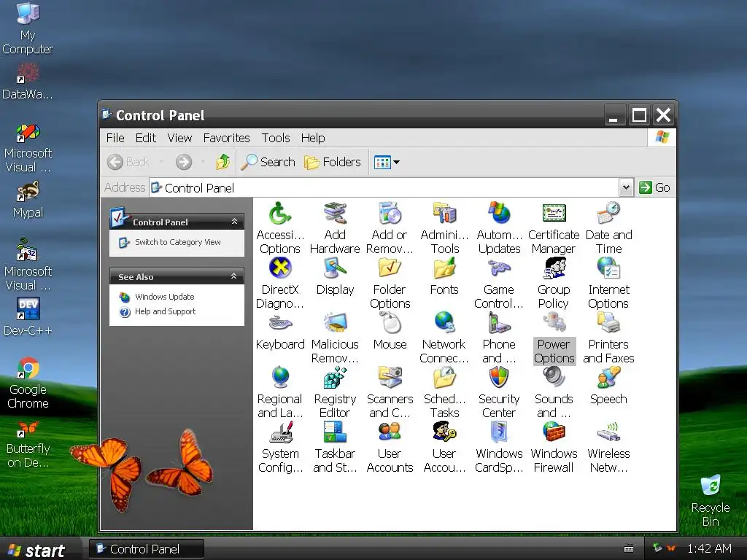Screen dimensions: 747x560
Task: Open Keyboard settings icon
Action: pos(279,323)
